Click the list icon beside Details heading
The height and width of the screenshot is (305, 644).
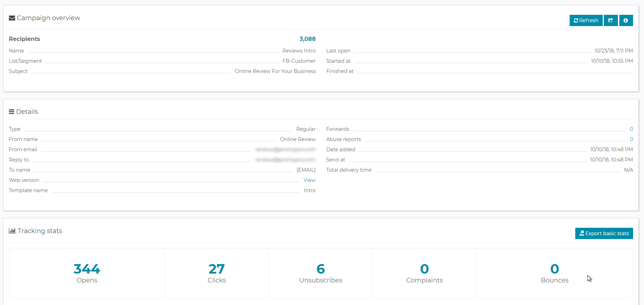point(12,112)
